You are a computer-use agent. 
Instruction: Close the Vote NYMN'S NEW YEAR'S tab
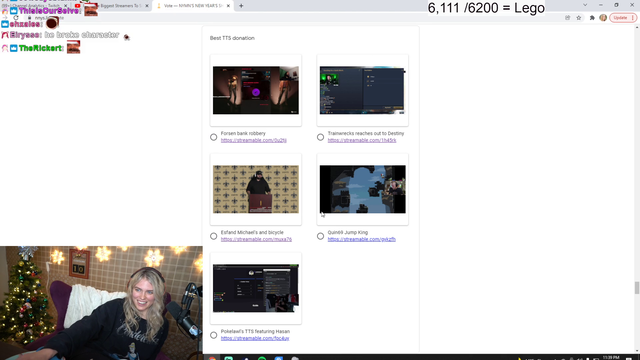(x=228, y=6)
